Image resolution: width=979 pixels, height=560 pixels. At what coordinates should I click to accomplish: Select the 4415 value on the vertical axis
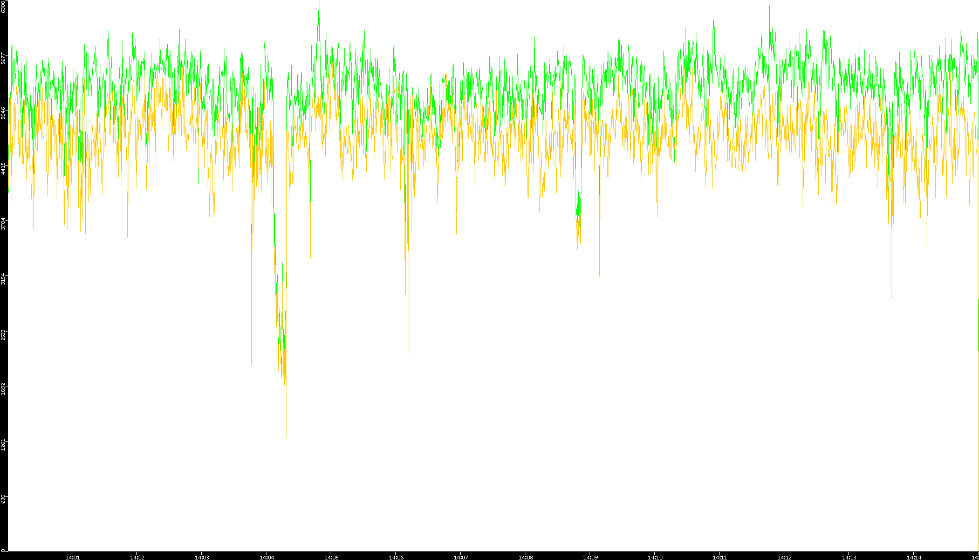3,168
